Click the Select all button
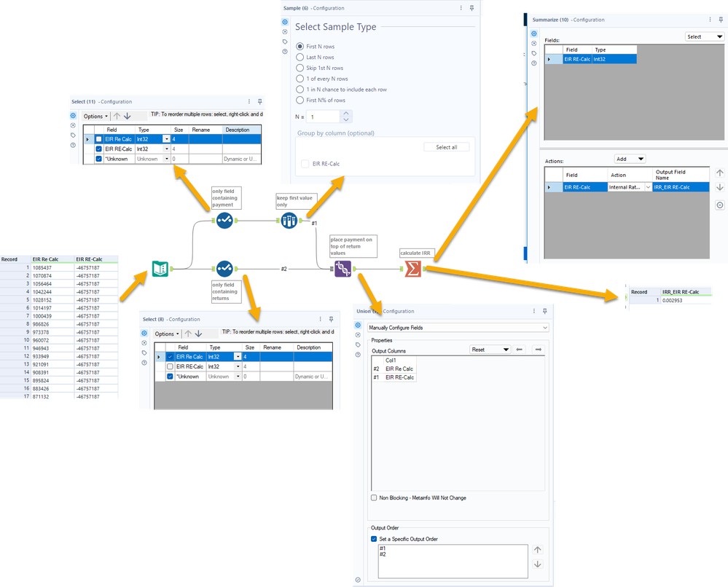 [446, 147]
